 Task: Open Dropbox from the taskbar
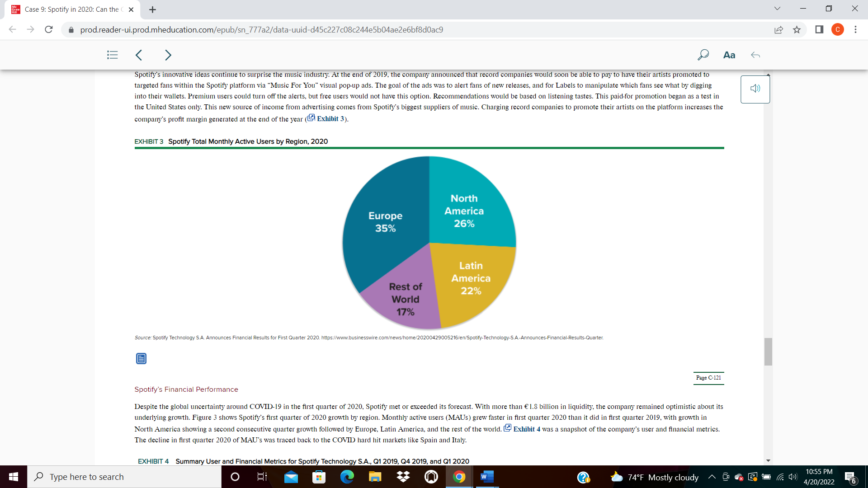(403, 477)
